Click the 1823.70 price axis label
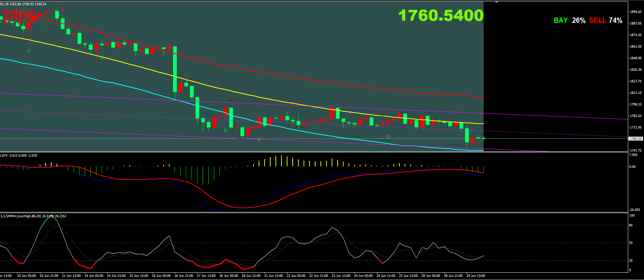The image size is (644, 280). pyautogui.click(x=636, y=81)
